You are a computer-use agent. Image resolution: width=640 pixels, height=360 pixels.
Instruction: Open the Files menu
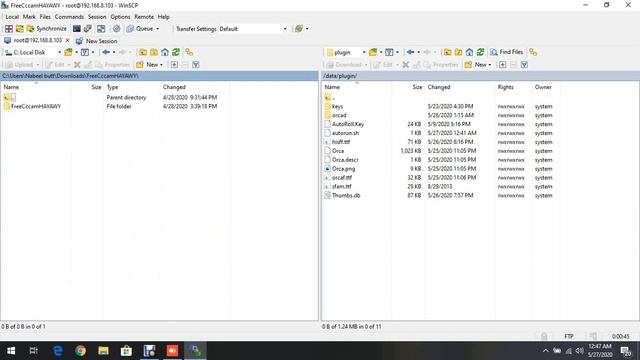click(x=45, y=17)
